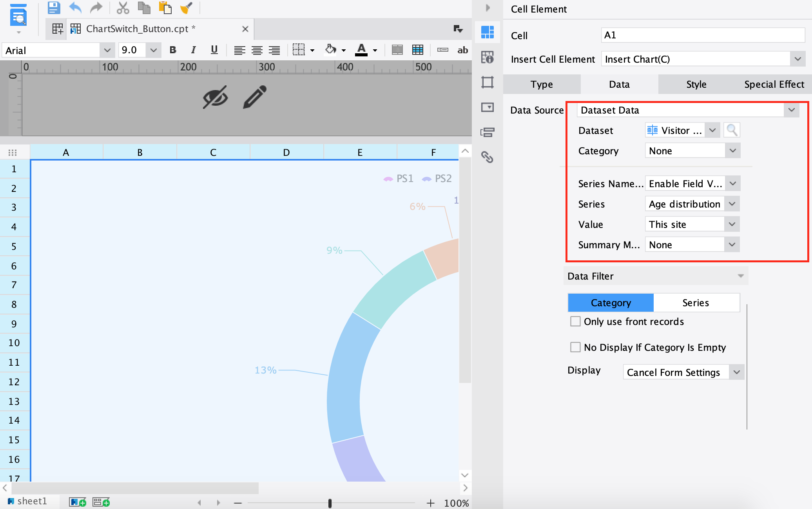This screenshot has width=812, height=509.
Task: Open the Special Effect tab
Action: pyautogui.click(x=774, y=84)
